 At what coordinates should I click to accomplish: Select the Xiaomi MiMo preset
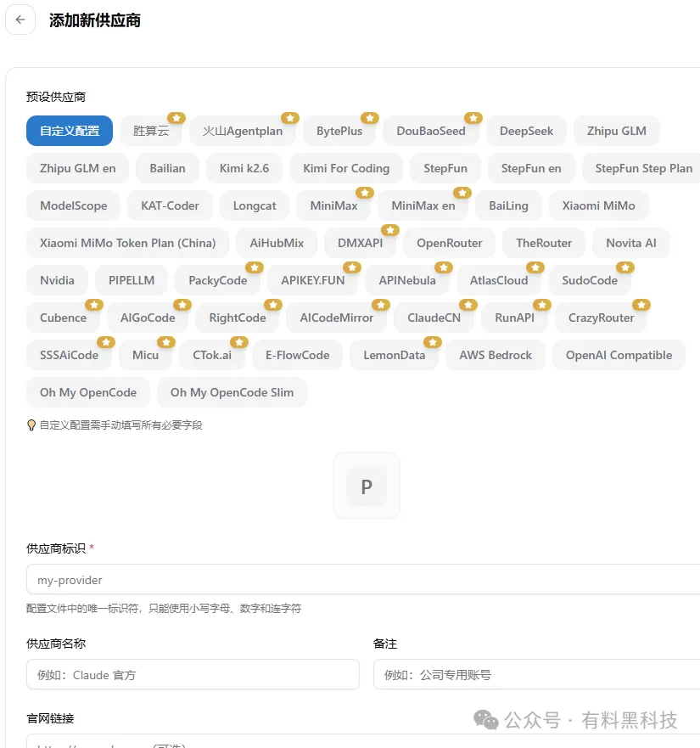tap(599, 205)
